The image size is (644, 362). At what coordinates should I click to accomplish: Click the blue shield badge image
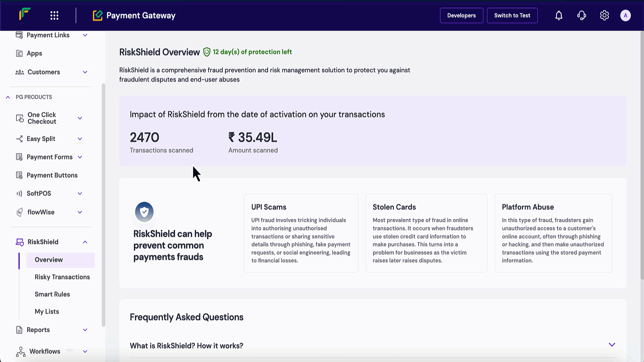click(x=144, y=212)
